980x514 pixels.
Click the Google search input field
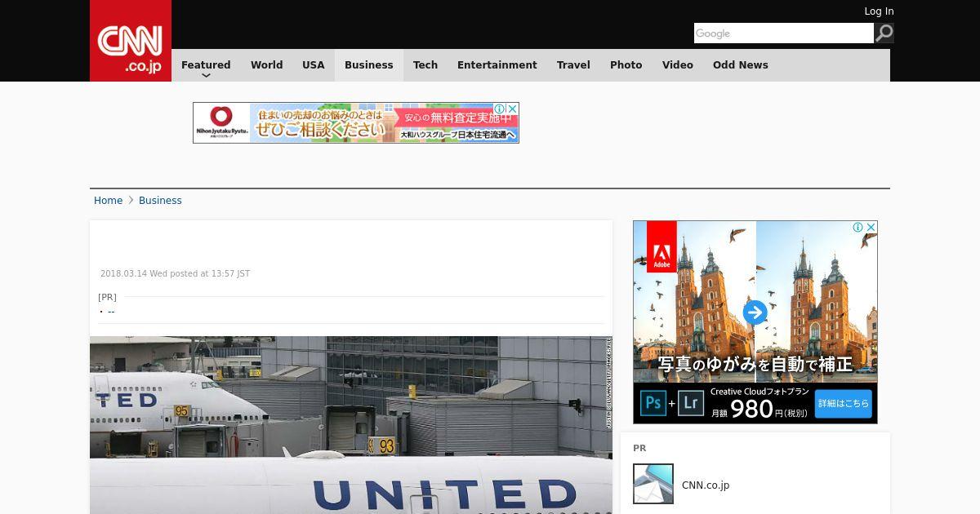pos(784,33)
